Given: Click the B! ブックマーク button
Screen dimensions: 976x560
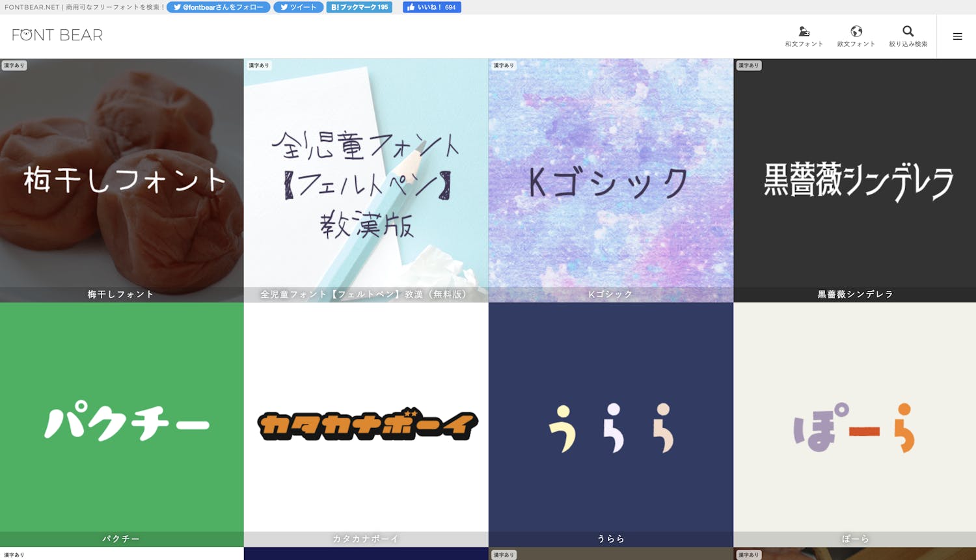Looking at the screenshot, I should [359, 7].
